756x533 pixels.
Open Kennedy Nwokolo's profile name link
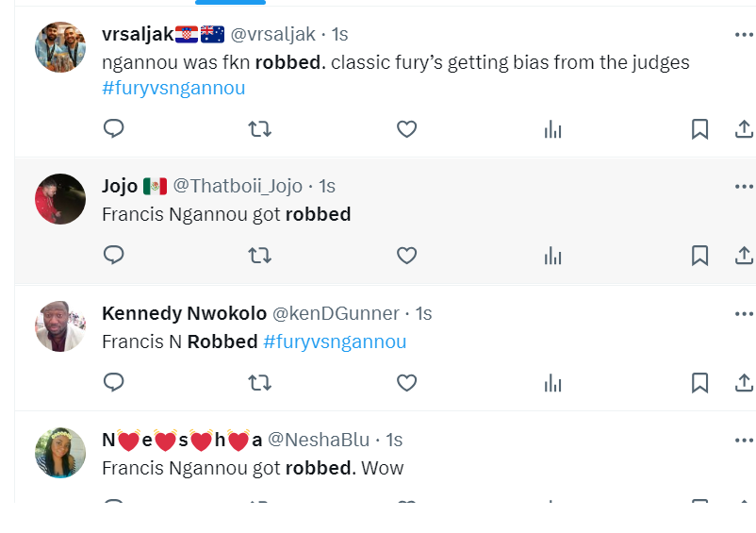pos(184,313)
